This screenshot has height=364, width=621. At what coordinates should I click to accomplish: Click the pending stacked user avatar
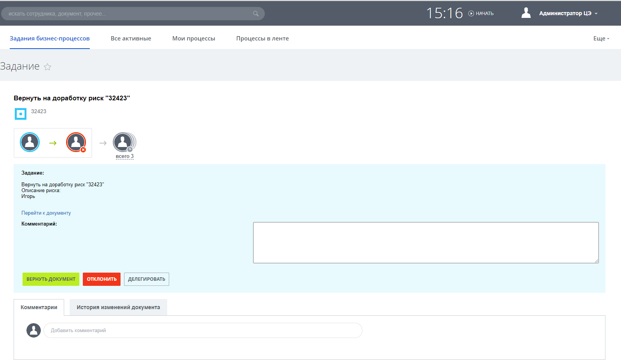tap(123, 142)
